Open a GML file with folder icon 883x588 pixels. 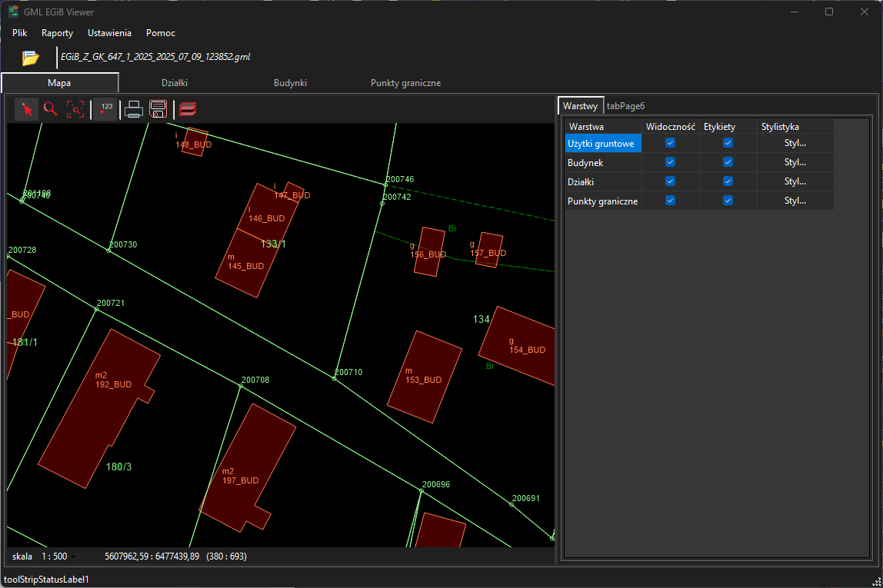tap(30, 58)
